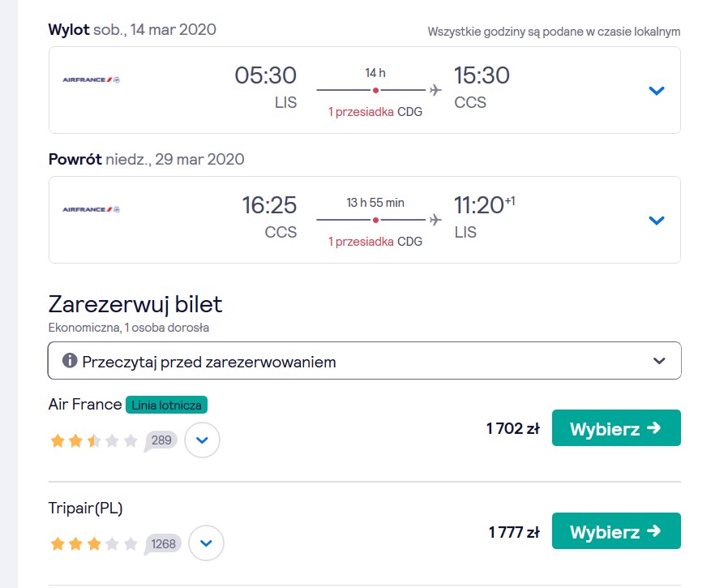The width and height of the screenshot is (711, 588).
Task: Click Tripair(PL) star rating
Action: click(x=94, y=543)
